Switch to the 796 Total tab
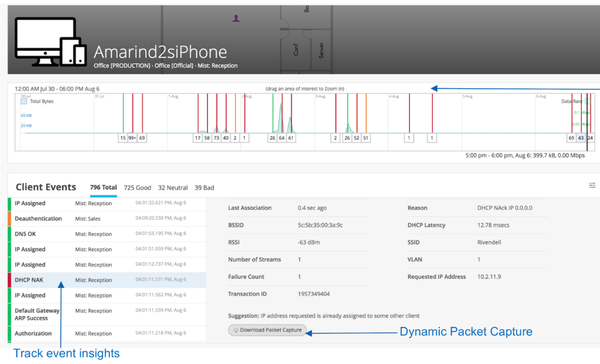The height and width of the screenshot is (364, 600). coord(103,187)
